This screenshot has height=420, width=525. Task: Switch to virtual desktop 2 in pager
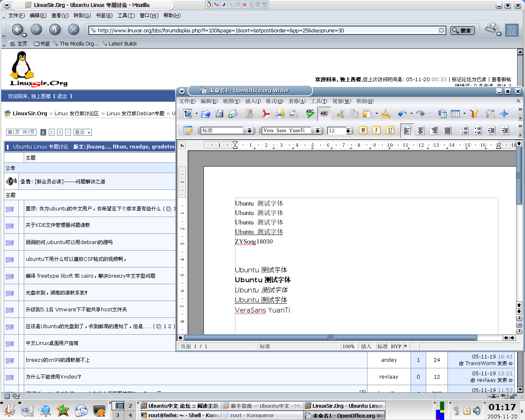(x=130, y=406)
